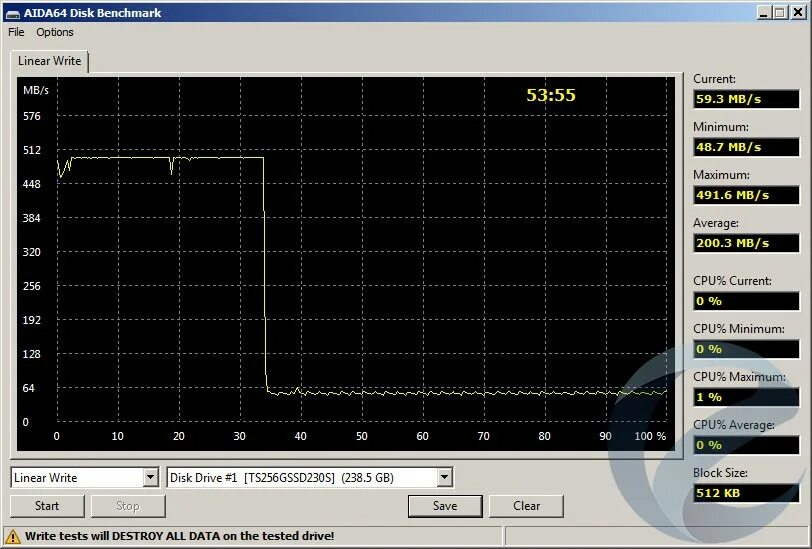Clear the benchmark graph
The image size is (812, 549).
(x=526, y=506)
